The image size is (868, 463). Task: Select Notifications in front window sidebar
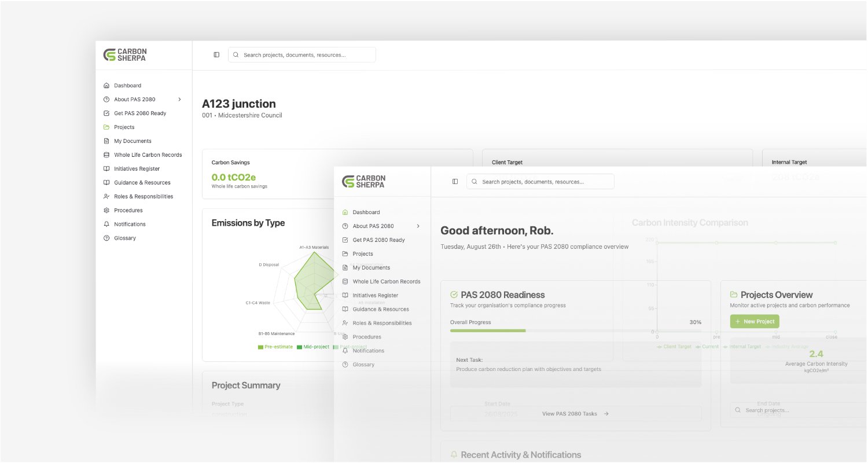coord(368,351)
